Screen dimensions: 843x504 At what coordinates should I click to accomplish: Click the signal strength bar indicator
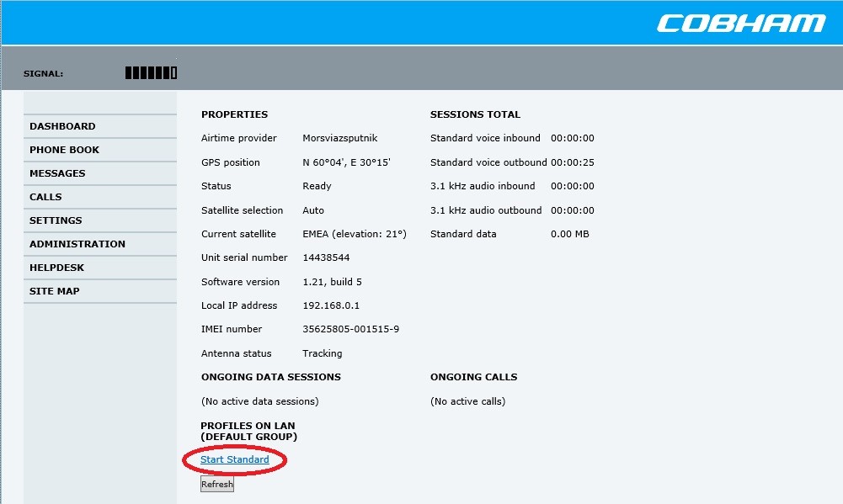151,73
